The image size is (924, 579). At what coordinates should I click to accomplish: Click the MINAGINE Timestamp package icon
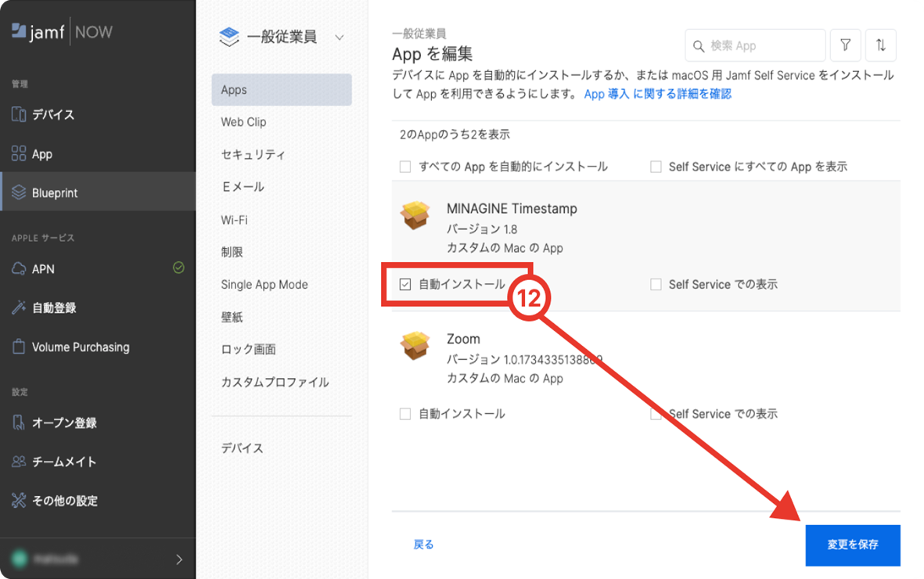click(415, 215)
